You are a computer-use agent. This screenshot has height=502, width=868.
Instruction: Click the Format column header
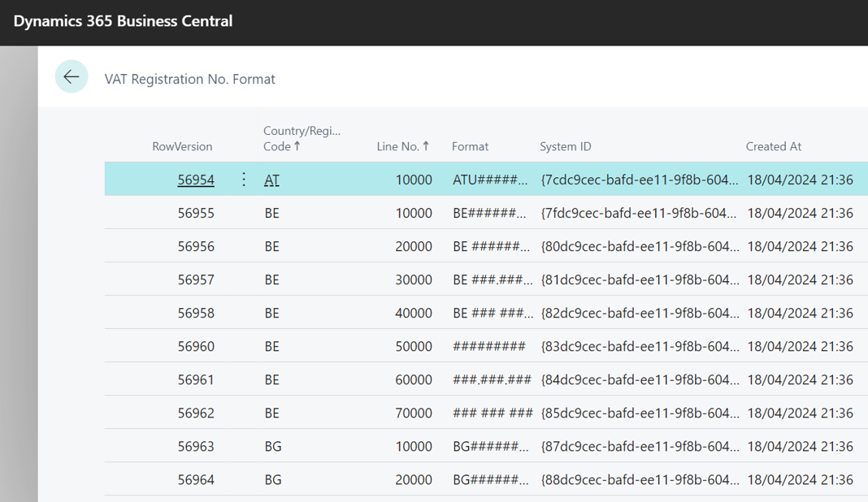[x=470, y=146]
